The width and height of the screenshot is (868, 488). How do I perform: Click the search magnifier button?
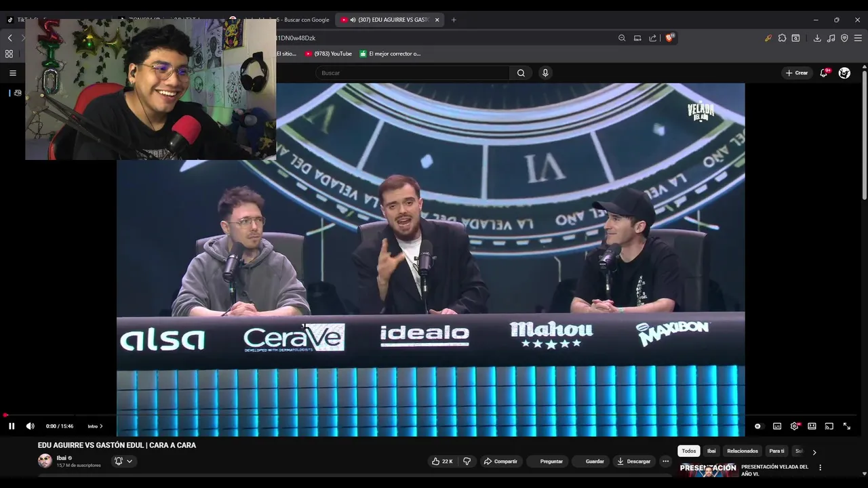[521, 73]
